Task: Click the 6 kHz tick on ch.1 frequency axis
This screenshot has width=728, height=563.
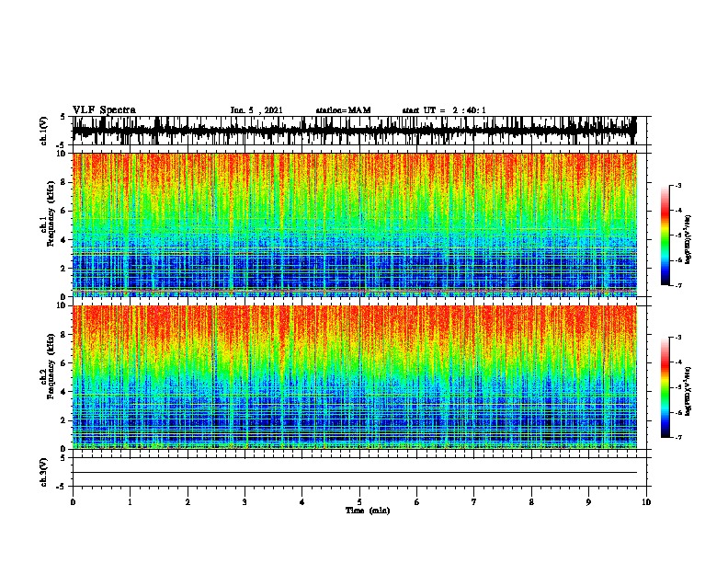Action: tap(64, 211)
